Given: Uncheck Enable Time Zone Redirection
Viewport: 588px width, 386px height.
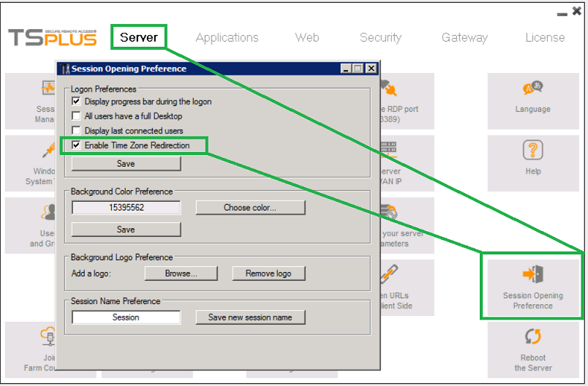Looking at the screenshot, I should (x=77, y=145).
